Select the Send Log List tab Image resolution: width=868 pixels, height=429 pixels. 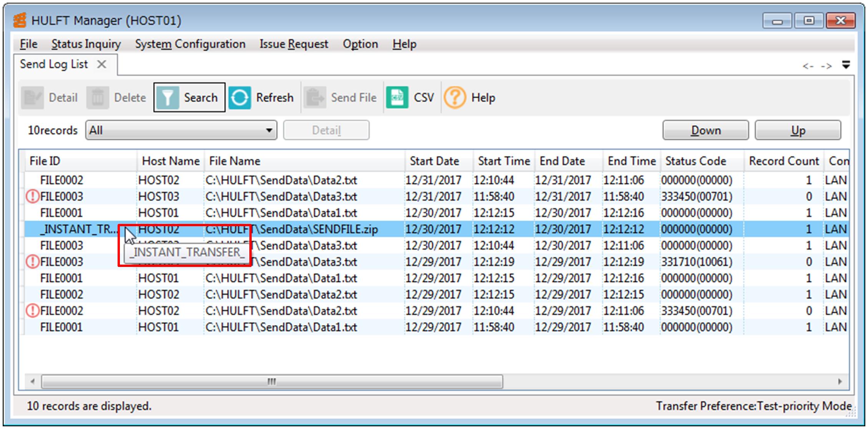(x=54, y=64)
